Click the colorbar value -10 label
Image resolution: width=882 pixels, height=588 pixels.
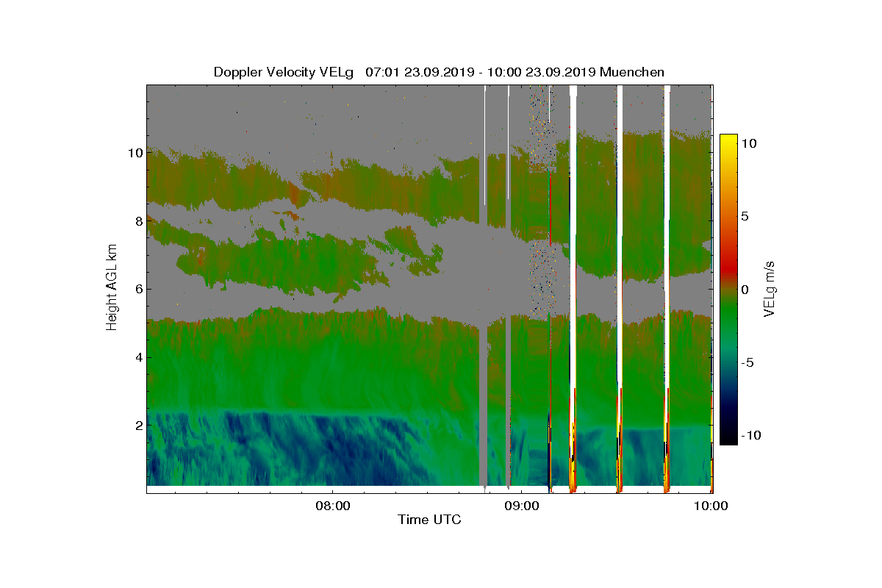coord(752,434)
